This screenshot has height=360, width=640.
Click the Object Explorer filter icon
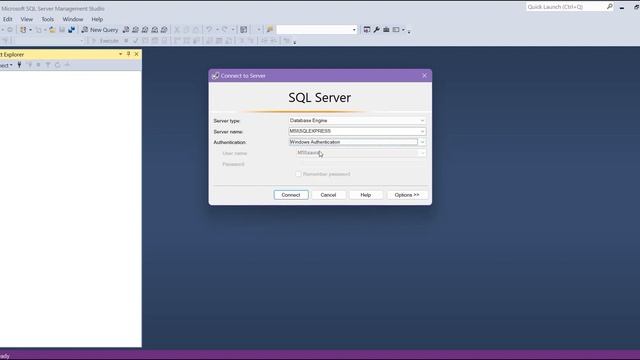click(48, 65)
